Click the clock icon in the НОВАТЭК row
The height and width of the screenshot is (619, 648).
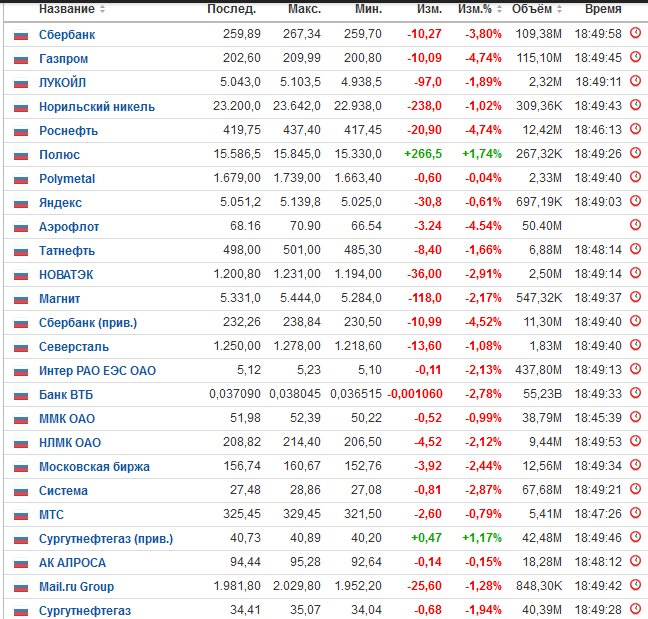636,272
